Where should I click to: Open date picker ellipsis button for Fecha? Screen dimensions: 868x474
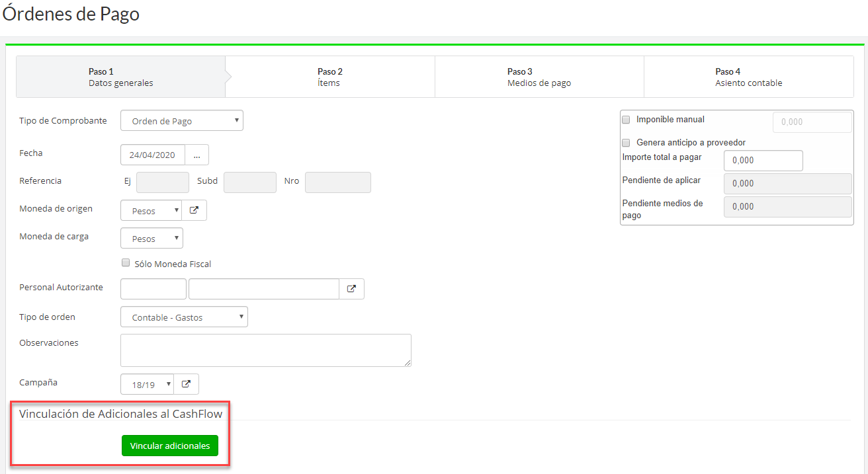(196, 155)
